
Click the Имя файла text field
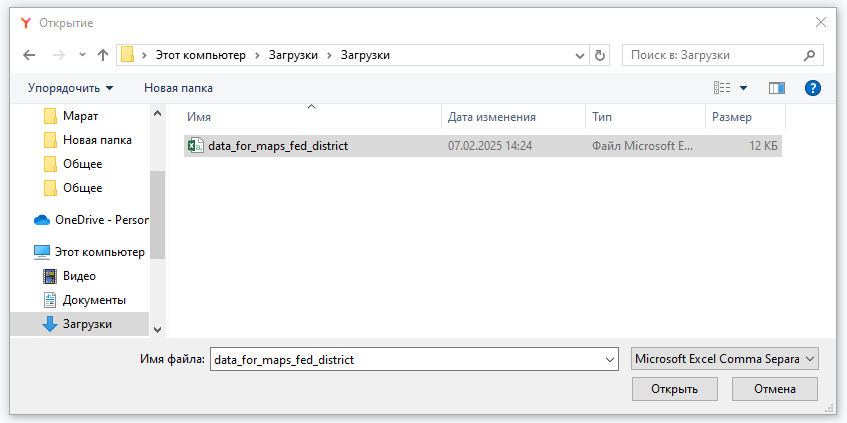point(405,358)
